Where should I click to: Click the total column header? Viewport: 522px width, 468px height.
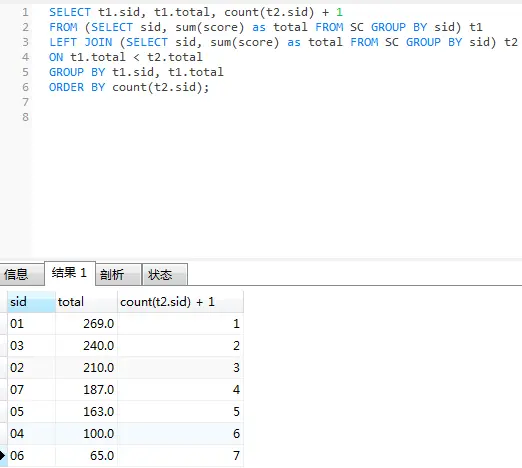coord(86,302)
